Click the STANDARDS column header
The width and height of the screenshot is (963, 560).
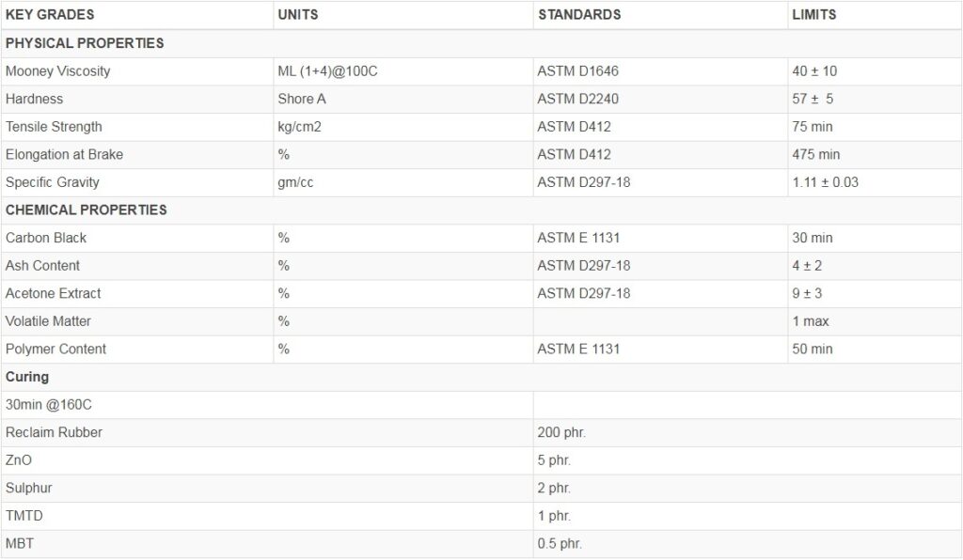578,15
